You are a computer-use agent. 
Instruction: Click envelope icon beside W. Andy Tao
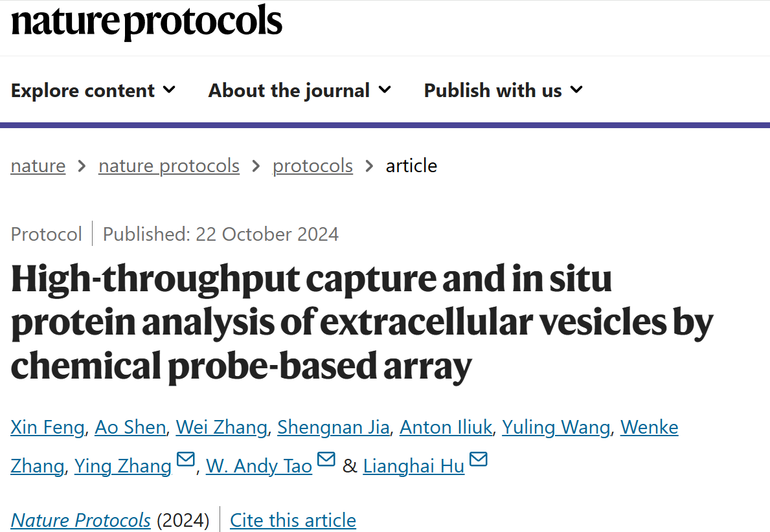326,460
